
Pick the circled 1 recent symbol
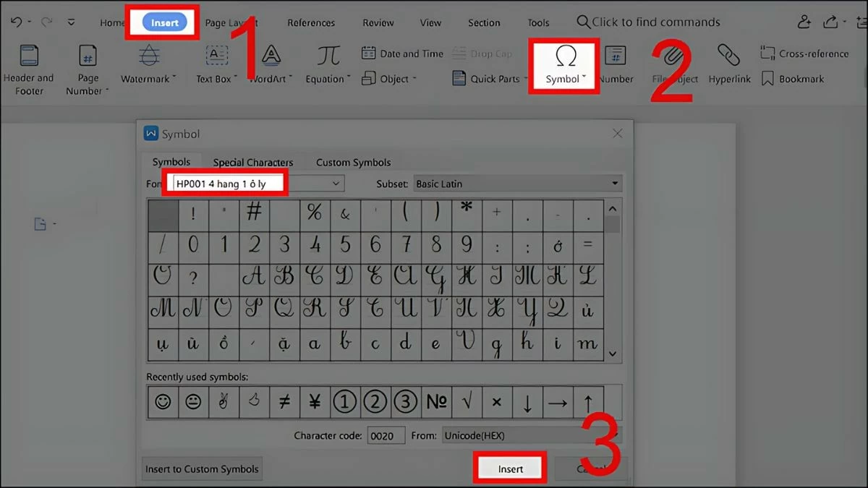point(345,402)
